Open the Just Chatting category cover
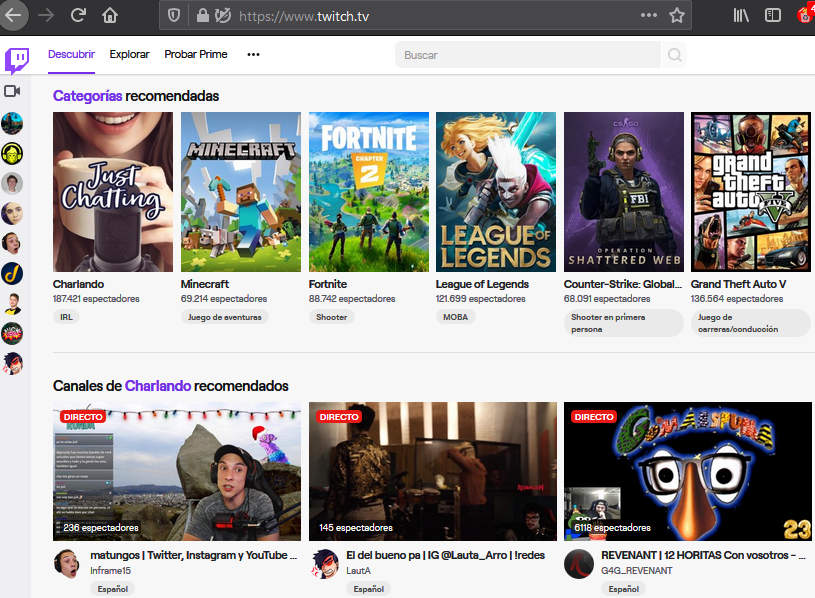 tap(113, 192)
